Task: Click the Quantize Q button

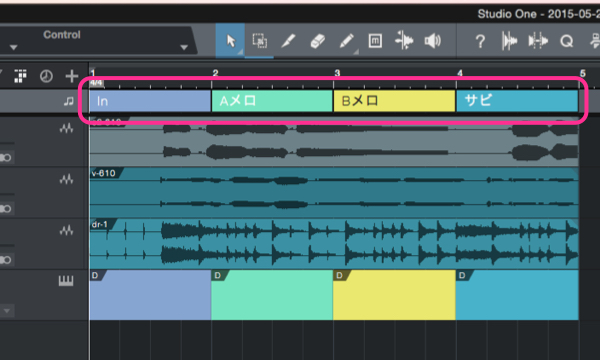Action: pyautogui.click(x=566, y=41)
